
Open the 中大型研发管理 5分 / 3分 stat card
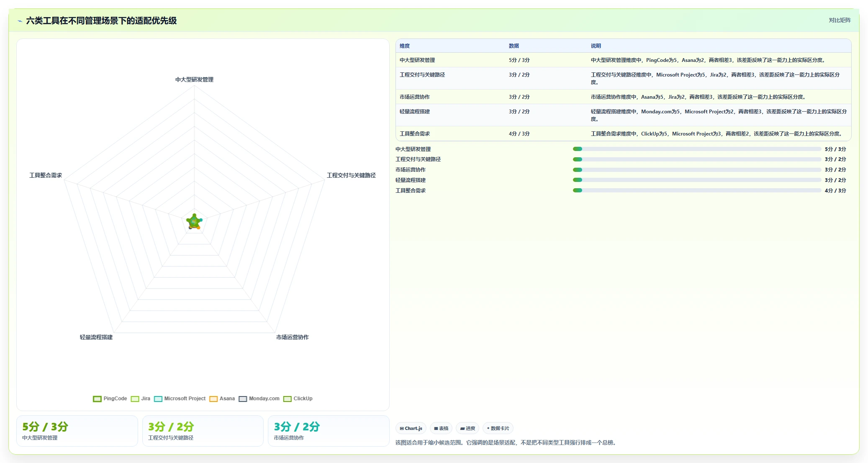pyautogui.click(x=77, y=431)
